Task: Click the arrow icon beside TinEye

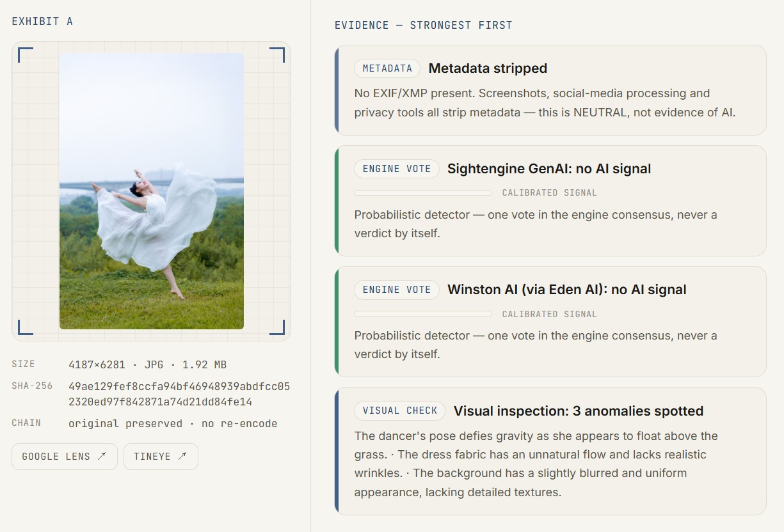Action: 182,457
